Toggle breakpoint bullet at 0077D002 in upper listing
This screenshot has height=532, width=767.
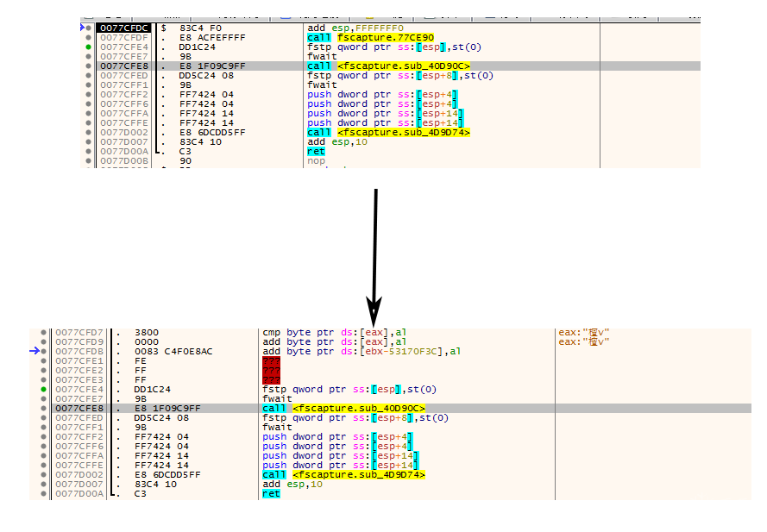click(x=88, y=133)
